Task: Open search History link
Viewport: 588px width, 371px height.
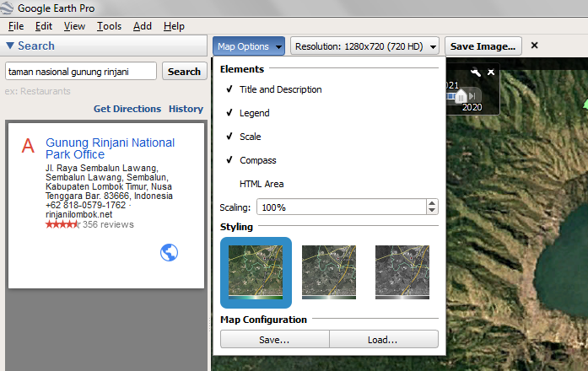Action: point(186,109)
